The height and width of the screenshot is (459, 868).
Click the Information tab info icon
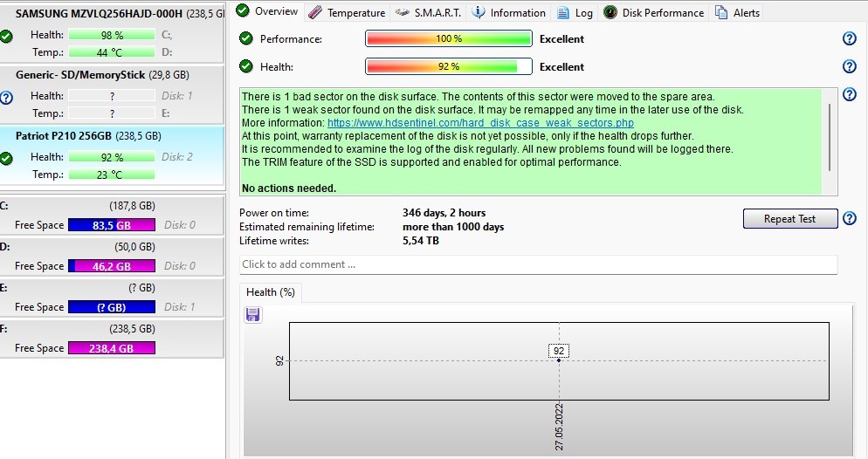(x=479, y=12)
